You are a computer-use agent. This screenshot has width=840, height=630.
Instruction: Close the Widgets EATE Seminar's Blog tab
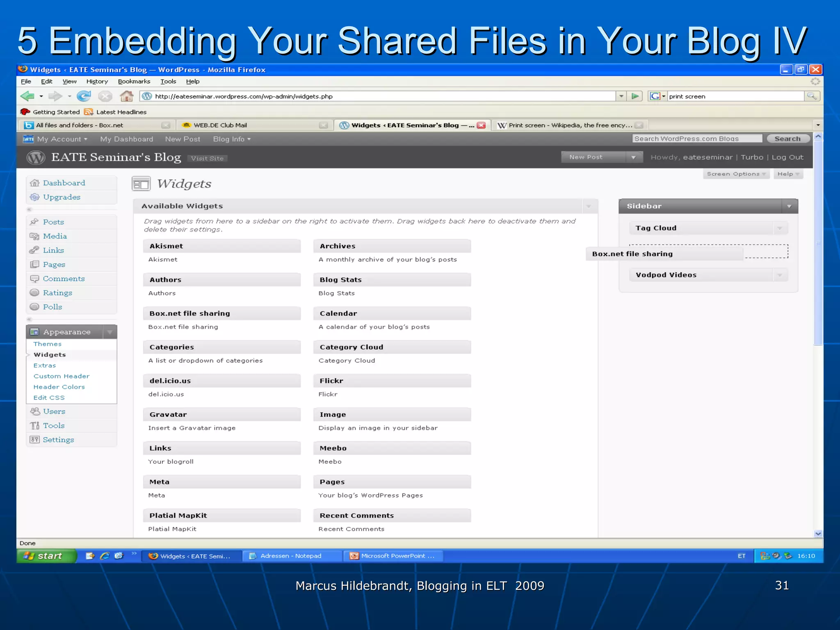[481, 126]
